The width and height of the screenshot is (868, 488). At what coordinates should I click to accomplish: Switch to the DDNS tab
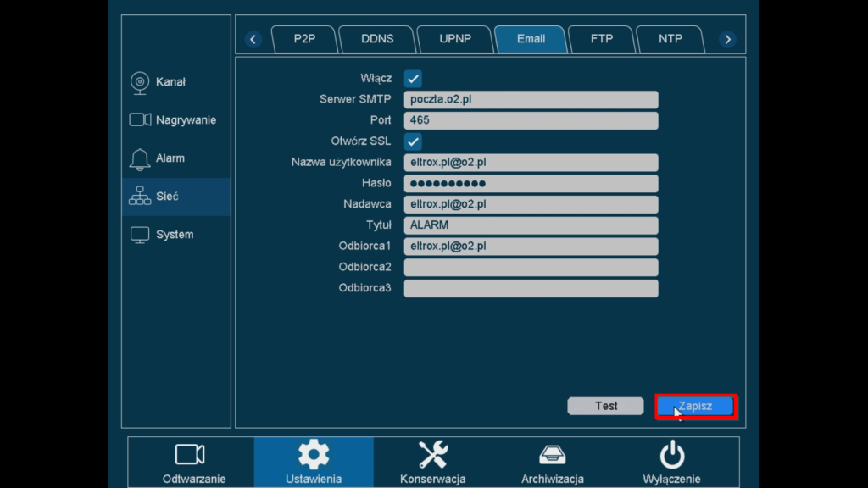click(377, 39)
